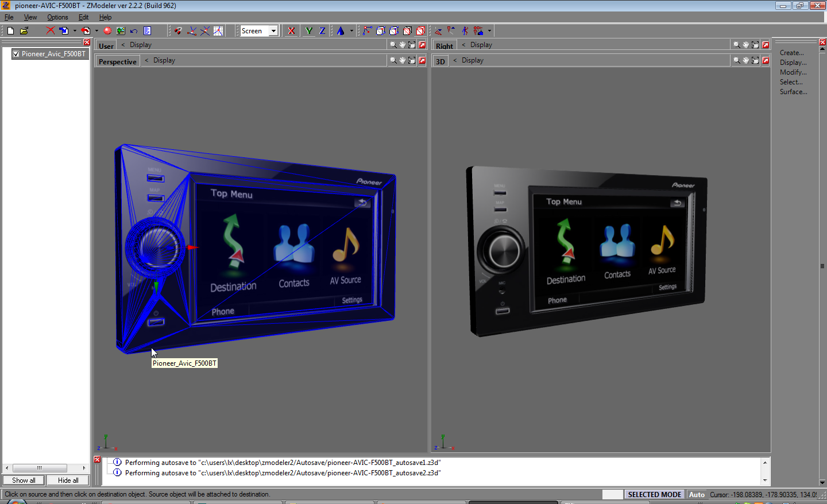Screen dimensions: 827x504
Task: Open the File menu
Action: [x=9, y=17]
